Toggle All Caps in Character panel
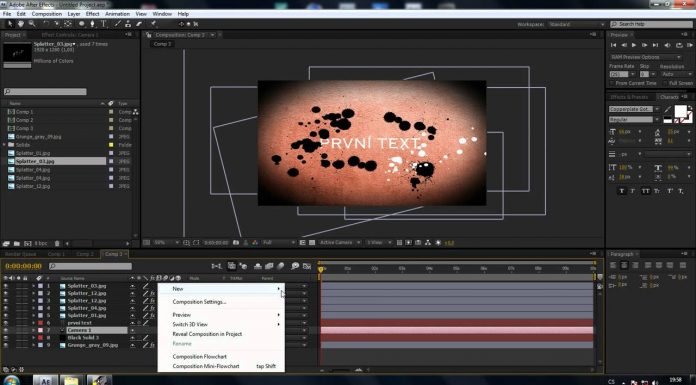Image resolution: width=696 pixels, height=385 pixels. click(645, 191)
